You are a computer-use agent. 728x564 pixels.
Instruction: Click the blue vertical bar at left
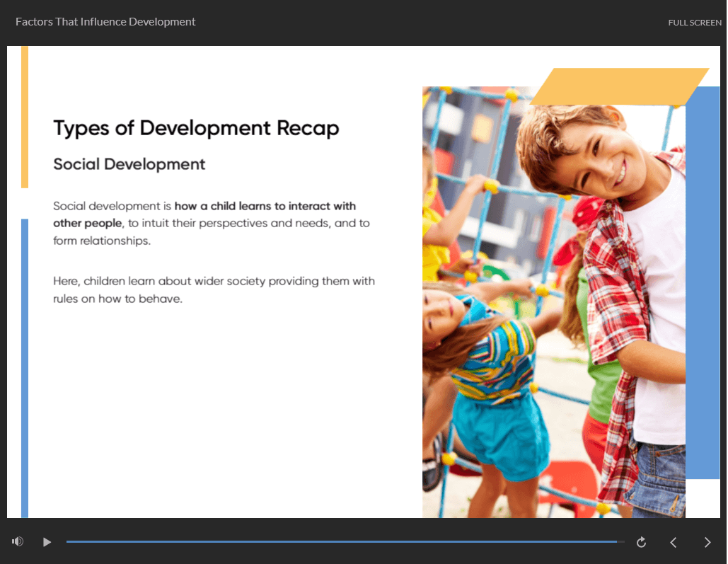point(25,368)
